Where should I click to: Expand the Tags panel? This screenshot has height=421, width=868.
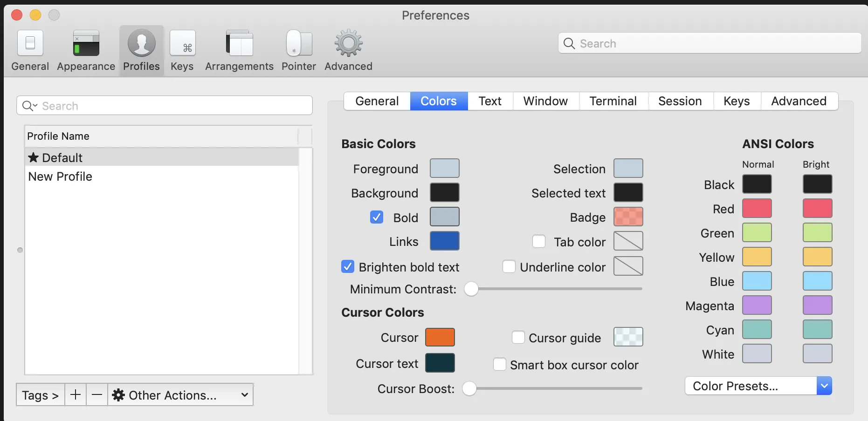(40, 395)
